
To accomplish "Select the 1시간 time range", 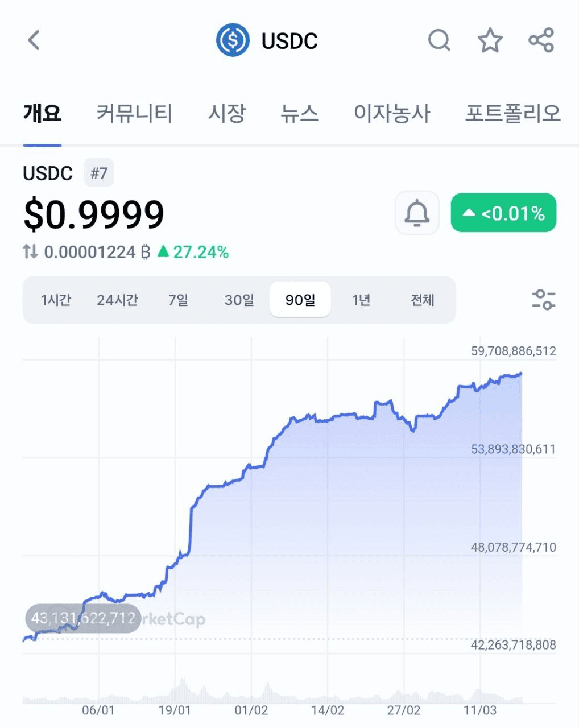I will [56, 300].
